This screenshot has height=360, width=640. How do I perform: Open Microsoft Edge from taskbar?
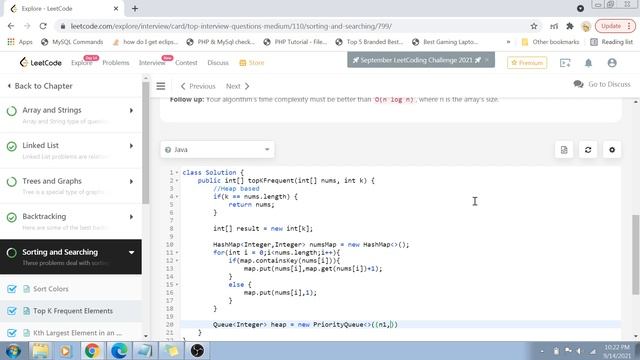[119, 351]
